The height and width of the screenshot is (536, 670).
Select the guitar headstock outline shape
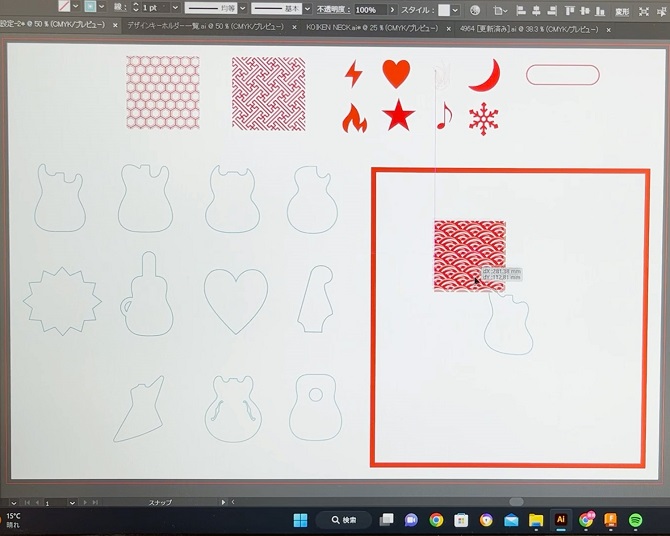point(315,299)
